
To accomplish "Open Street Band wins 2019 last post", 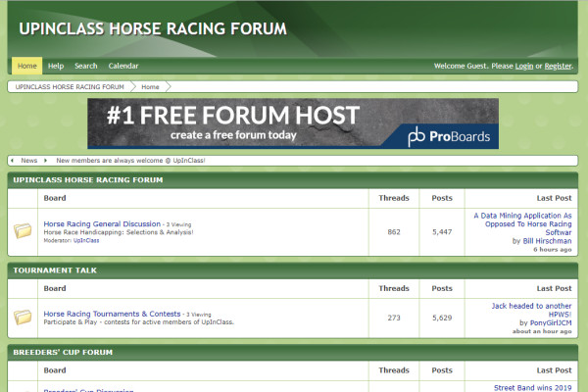I will [x=532, y=388].
